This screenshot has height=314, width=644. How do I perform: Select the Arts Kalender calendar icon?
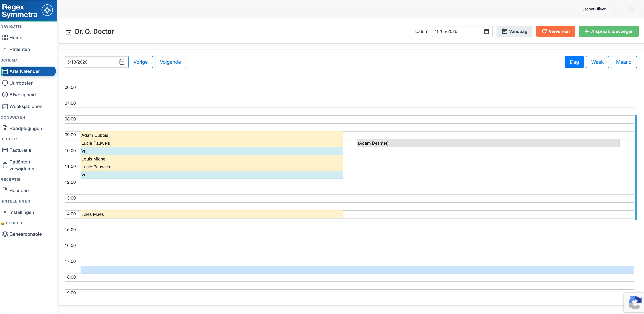(x=5, y=71)
